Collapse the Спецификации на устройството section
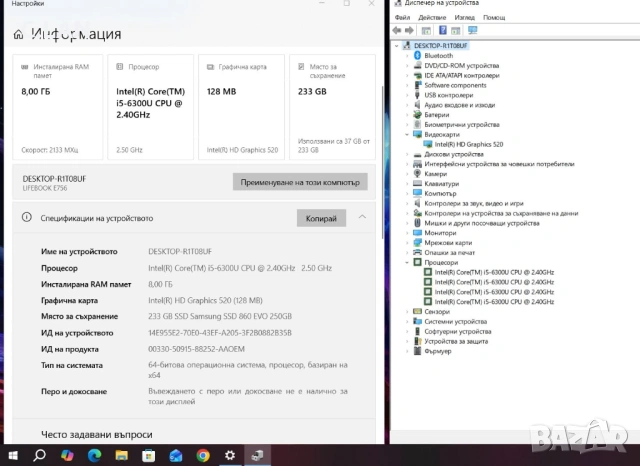 tap(362, 217)
